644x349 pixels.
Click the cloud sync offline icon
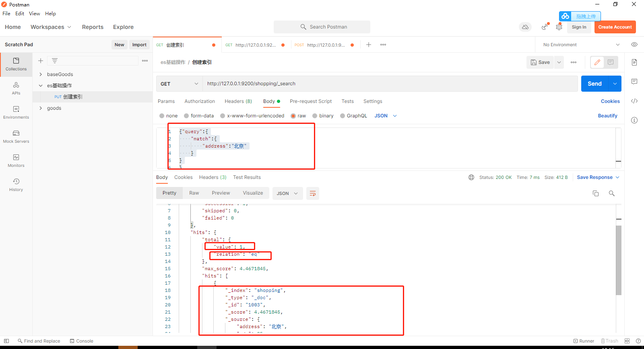(x=525, y=27)
